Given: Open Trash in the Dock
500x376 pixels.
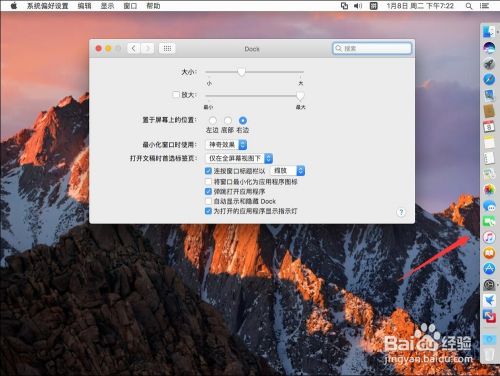Looking at the screenshot, I should (x=489, y=354).
